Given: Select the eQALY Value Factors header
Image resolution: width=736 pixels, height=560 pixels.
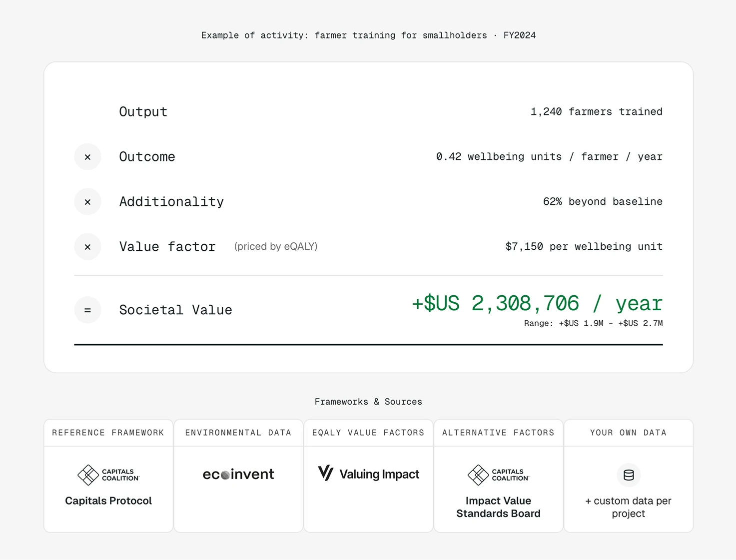Looking at the screenshot, I should [x=368, y=433].
